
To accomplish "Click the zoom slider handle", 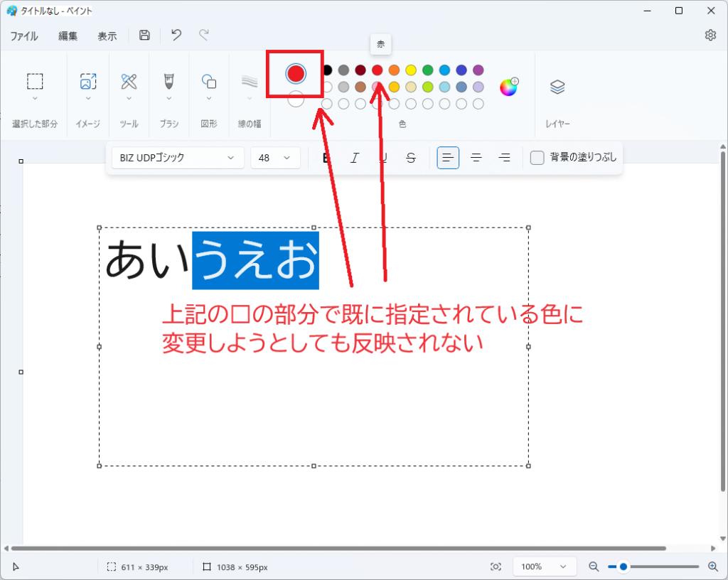I will pos(623,566).
